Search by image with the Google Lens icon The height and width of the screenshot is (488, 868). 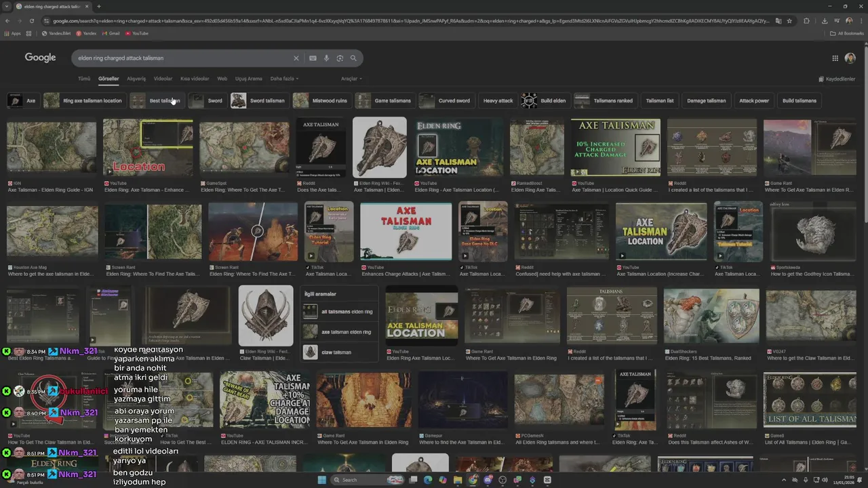[340, 58]
